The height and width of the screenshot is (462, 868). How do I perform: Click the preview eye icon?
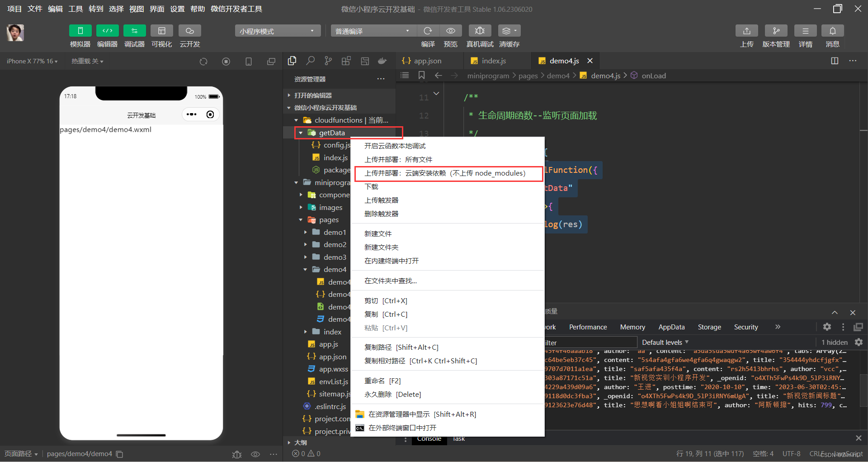point(451,31)
